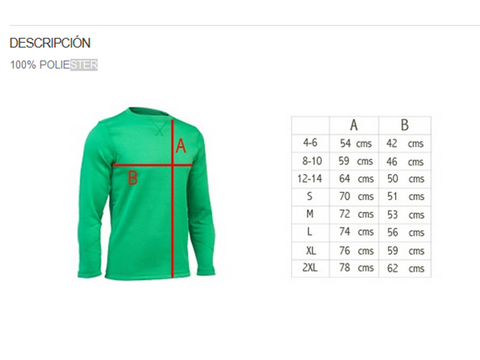The width and height of the screenshot is (480, 360).
Task: Select the 12-14 size row label
Action: pyautogui.click(x=310, y=179)
